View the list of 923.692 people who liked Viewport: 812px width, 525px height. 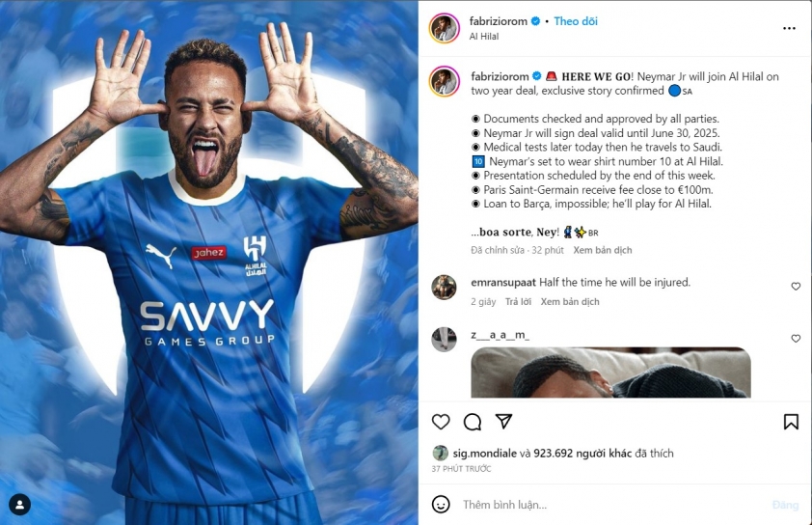tap(582, 454)
